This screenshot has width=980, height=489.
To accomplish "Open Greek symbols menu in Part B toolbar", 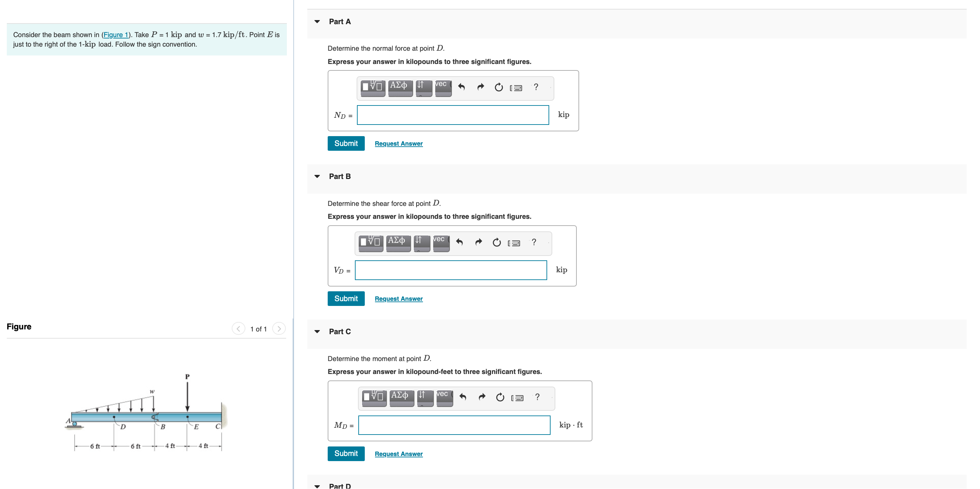I will (x=398, y=243).
